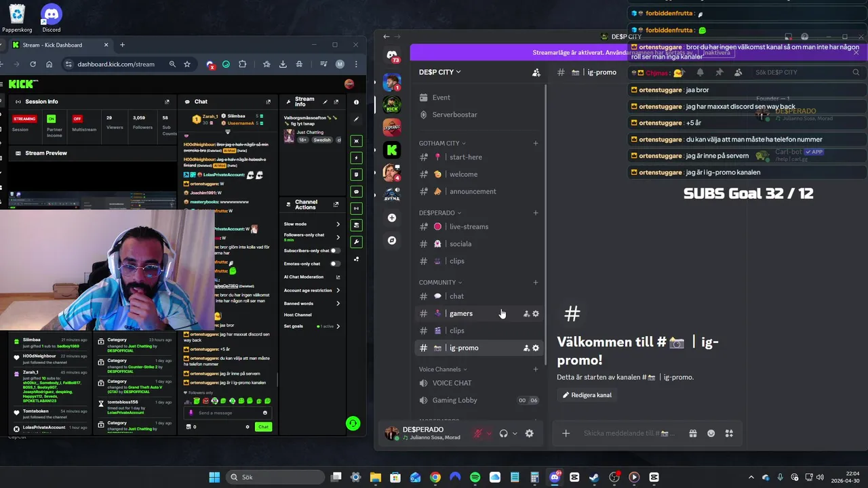Open the Avena server in Discord sidebar
This screenshot has width=868, height=488.
392,195
